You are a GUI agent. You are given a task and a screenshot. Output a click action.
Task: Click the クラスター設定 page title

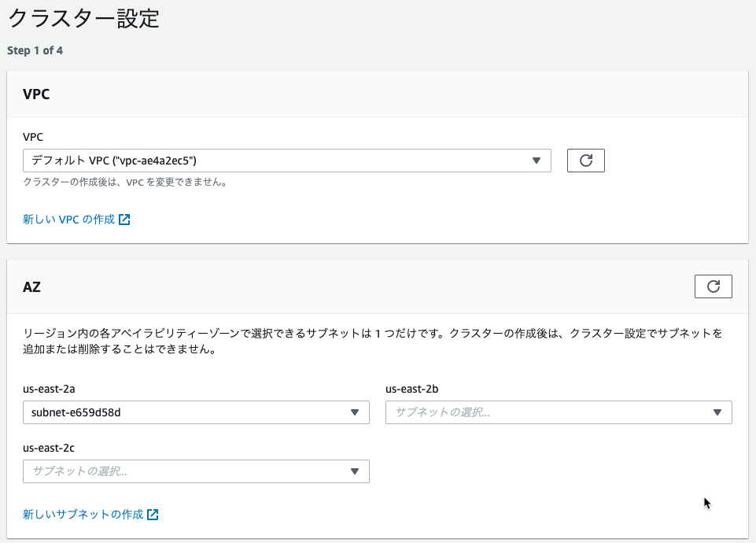tap(83, 18)
